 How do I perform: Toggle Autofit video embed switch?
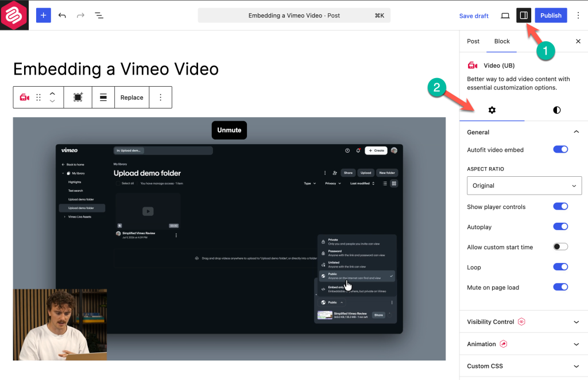(x=560, y=149)
